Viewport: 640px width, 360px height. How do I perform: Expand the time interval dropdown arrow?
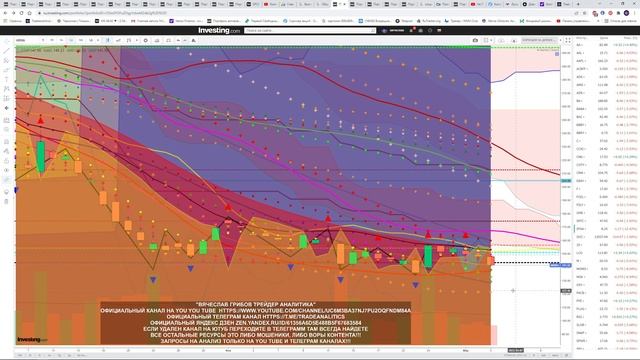[98, 40]
